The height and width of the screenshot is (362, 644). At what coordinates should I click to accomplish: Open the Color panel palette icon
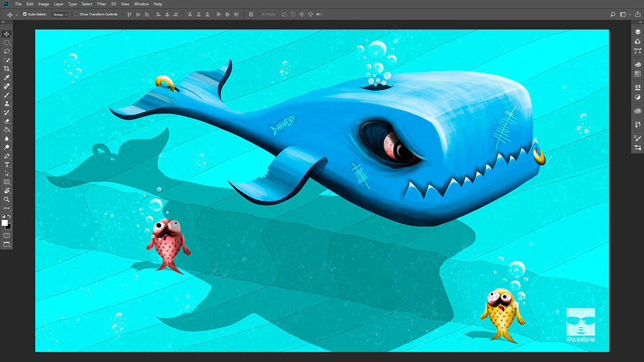pyautogui.click(x=638, y=65)
